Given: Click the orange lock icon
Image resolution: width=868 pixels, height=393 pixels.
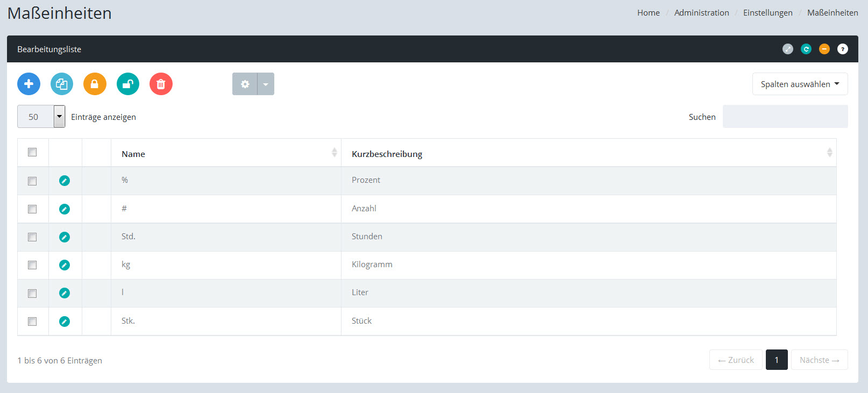Looking at the screenshot, I should pos(95,84).
